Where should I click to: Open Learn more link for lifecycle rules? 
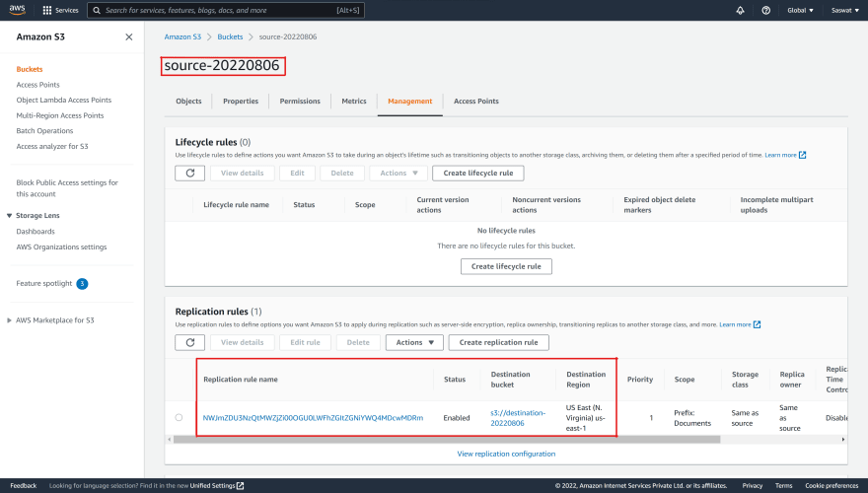pos(785,155)
